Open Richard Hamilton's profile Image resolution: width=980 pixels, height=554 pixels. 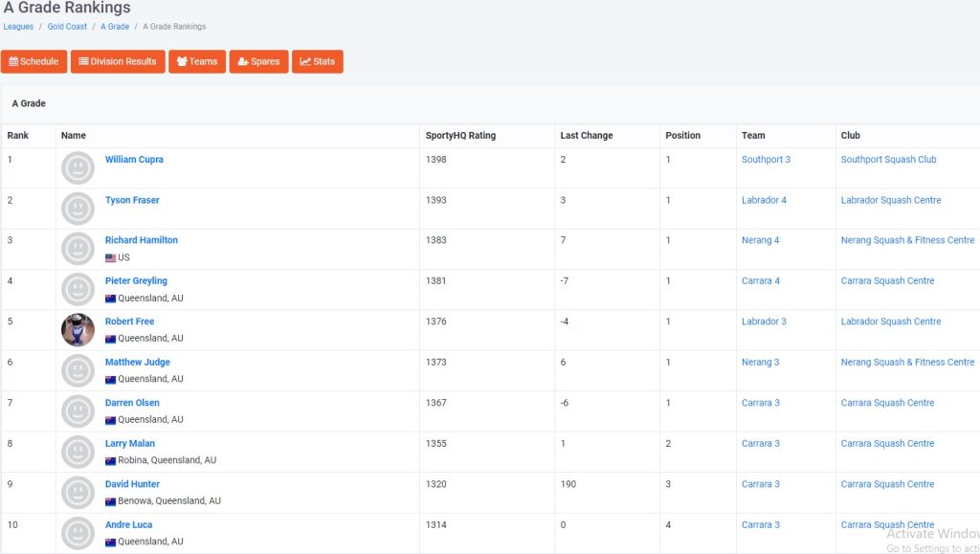click(142, 240)
